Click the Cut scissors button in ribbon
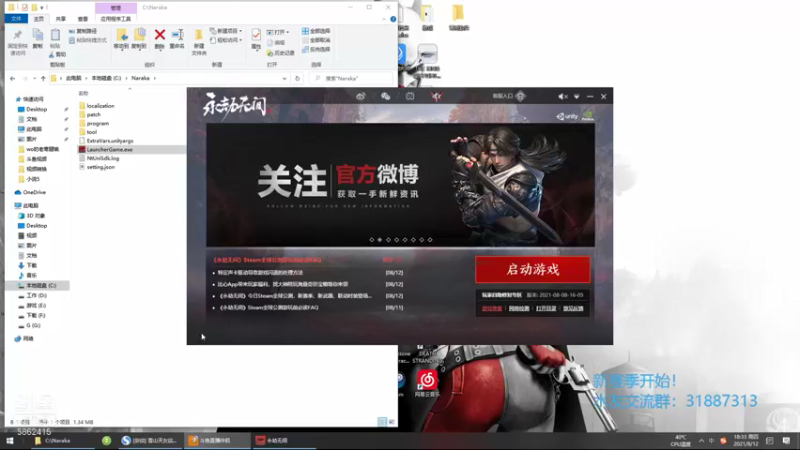This screenshot has height=450, width=800. click(57, 55)
